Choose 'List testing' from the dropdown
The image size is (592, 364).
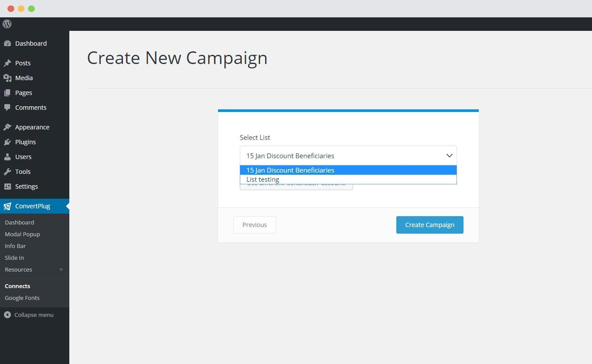point(348,179)
